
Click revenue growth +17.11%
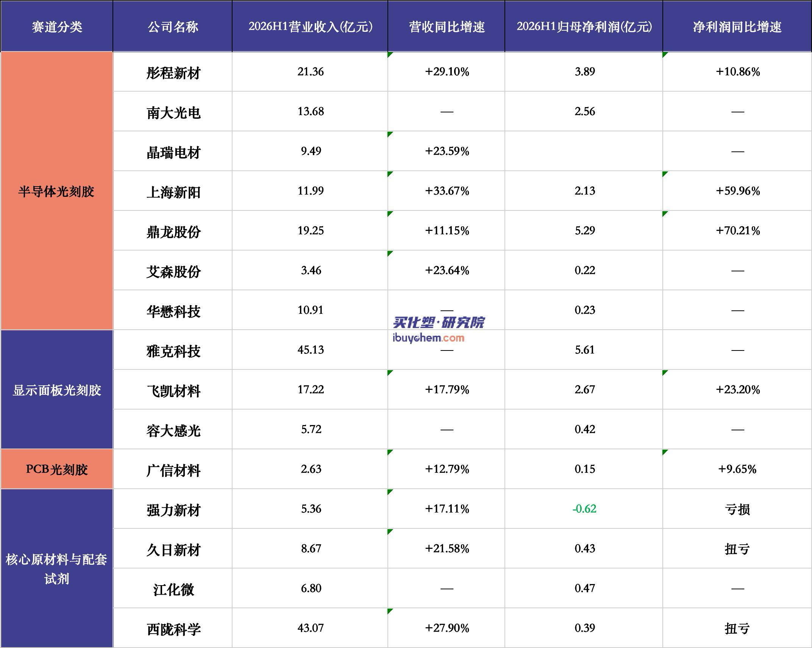point(447,509)
